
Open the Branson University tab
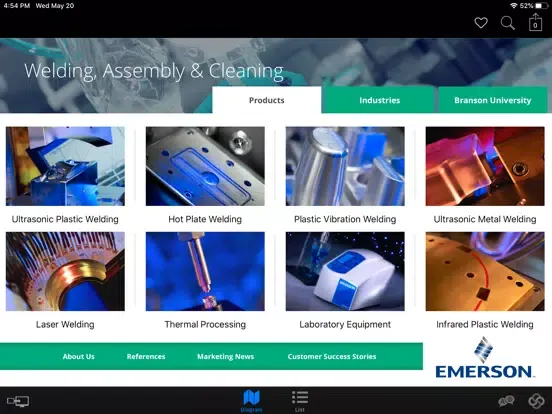pyautogui.click(x=493, y=100)
